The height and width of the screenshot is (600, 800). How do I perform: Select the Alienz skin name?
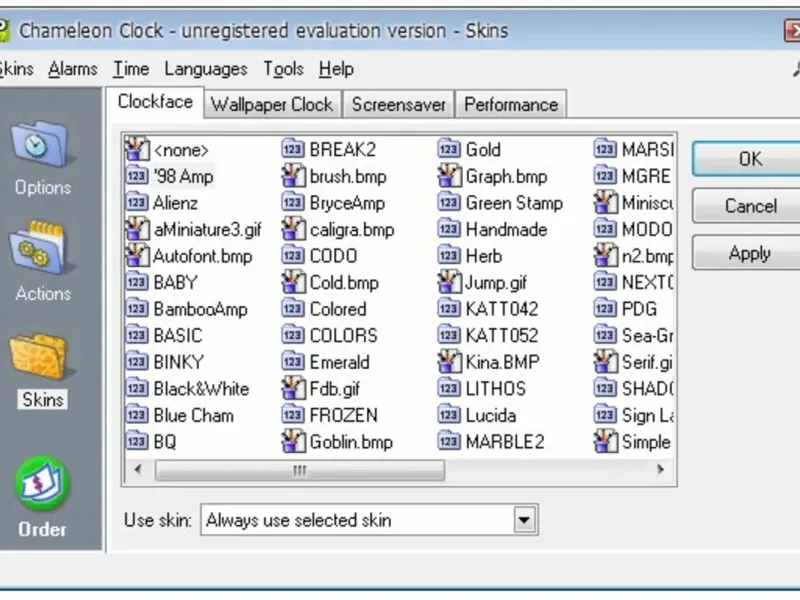[176, 203]
